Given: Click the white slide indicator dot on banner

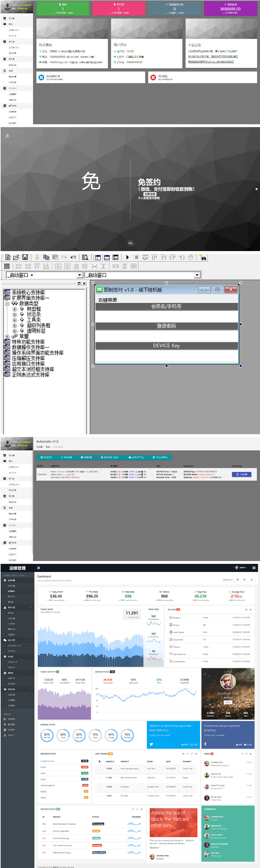Looking at the screenshot, I should [x=256, y=189].
